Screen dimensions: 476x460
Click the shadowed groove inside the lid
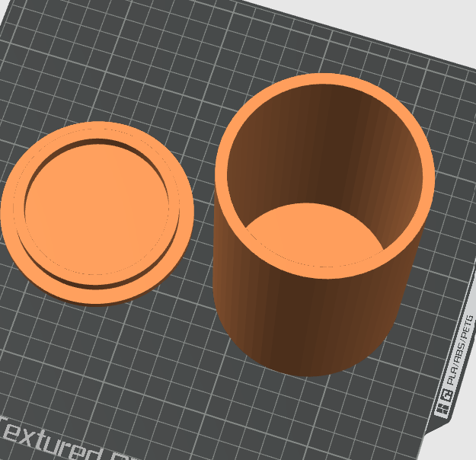point(97,141)
